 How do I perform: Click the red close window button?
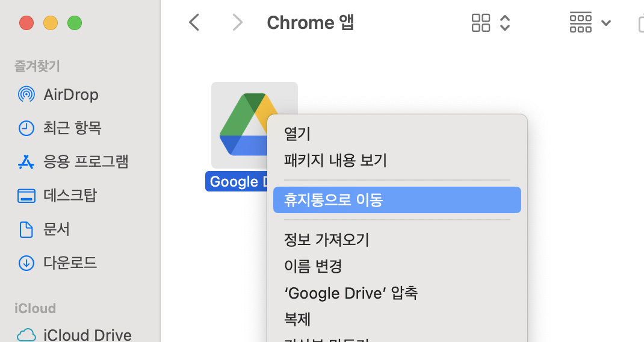coord(26,23)
